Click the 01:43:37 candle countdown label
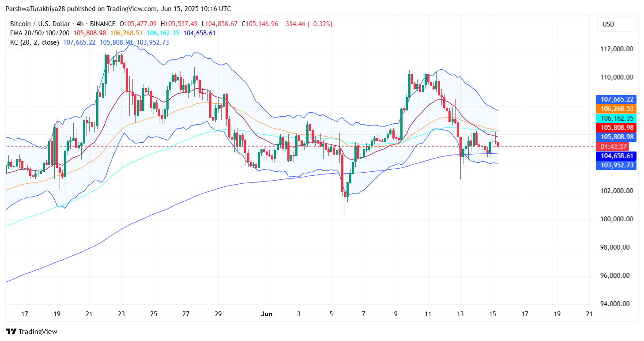644x341 pixels. point(616,146)
